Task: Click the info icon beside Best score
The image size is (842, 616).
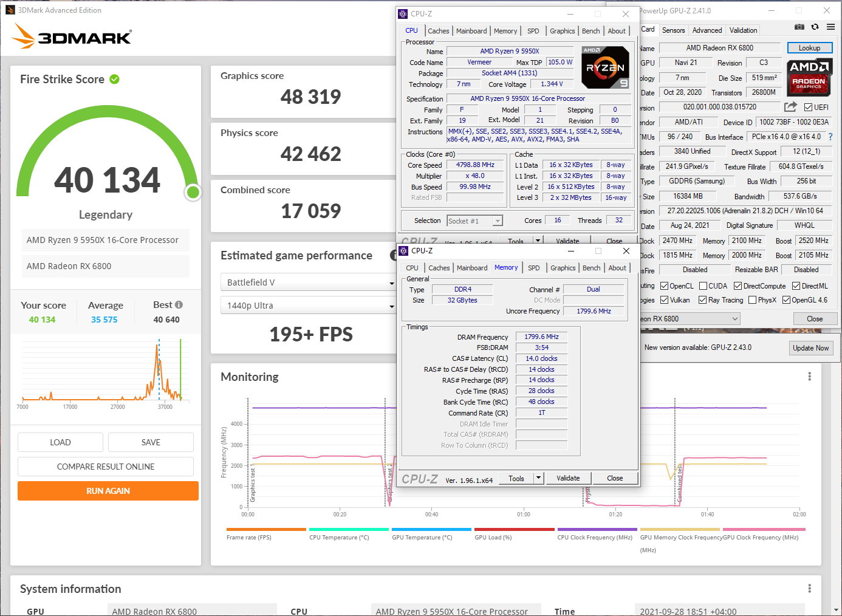Action: [x=179, y=305]
